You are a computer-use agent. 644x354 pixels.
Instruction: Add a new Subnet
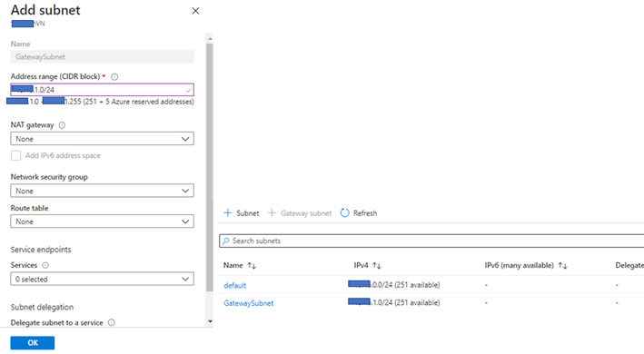click(241, 213)
